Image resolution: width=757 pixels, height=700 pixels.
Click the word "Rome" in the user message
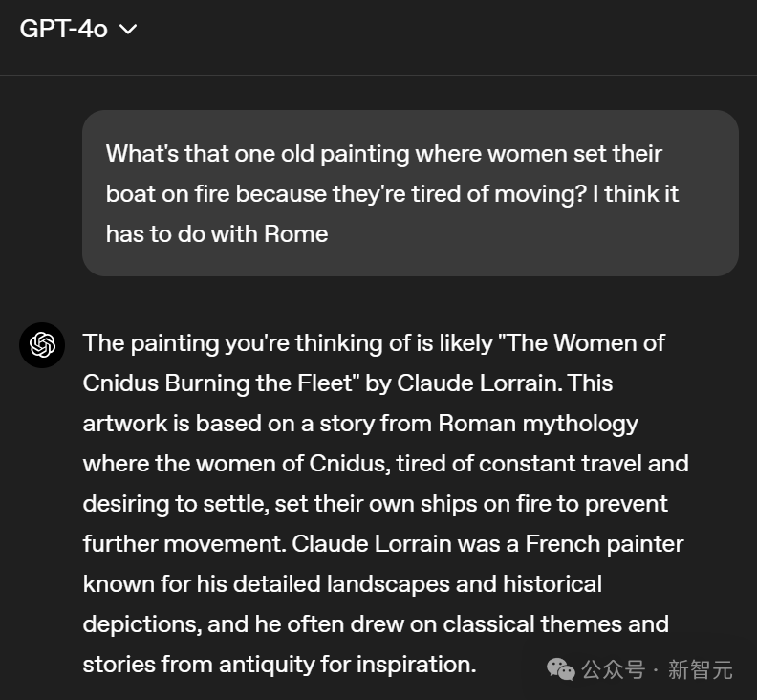[297, 234]
